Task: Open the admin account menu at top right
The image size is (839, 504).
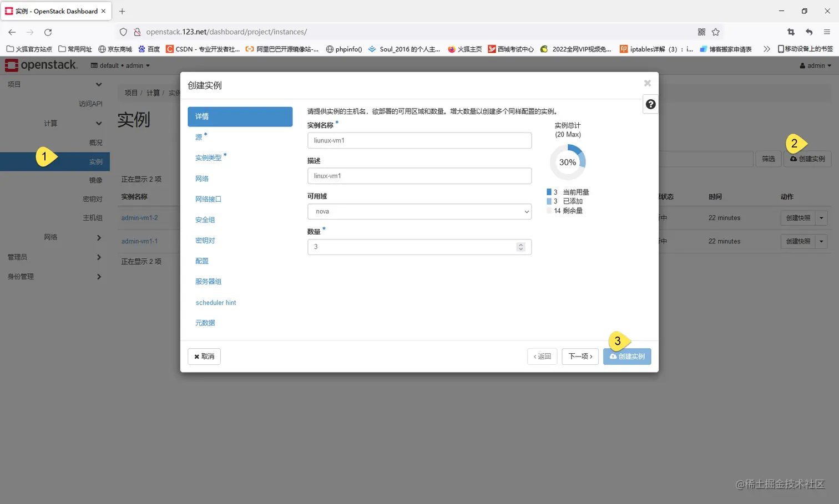Action: (815, 65)
